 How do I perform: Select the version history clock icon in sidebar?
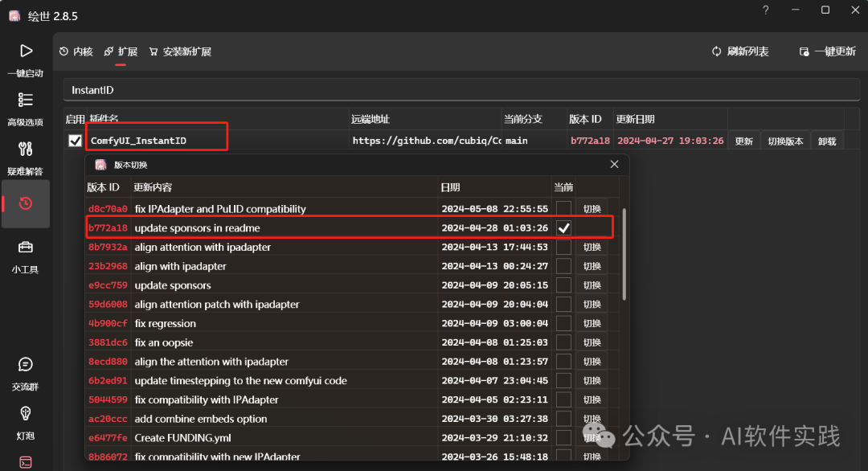coord(26,203)
